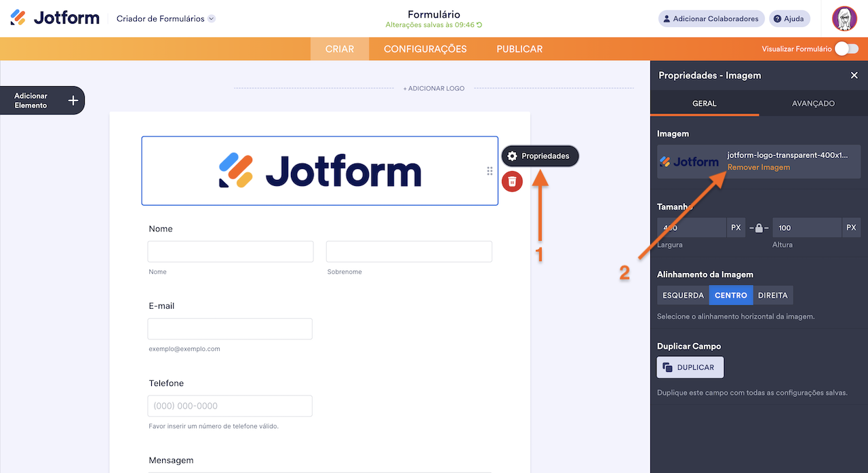This screenshot has height=473, width=868.
Task: Open the user avatar profile menu
Action: pos(844,18)
